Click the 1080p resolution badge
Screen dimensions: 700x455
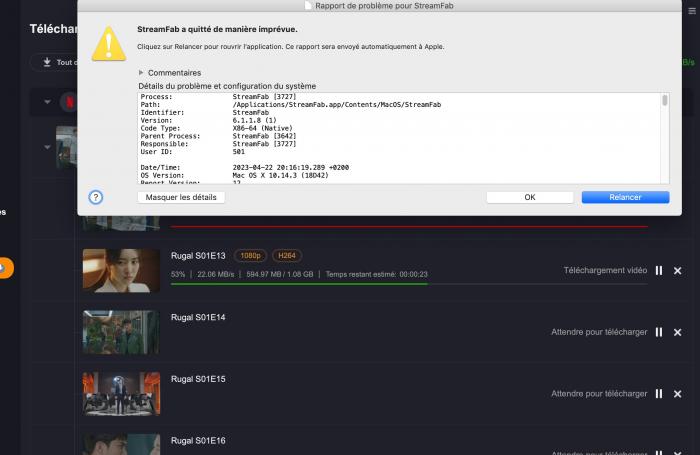[x=250, y=255]
